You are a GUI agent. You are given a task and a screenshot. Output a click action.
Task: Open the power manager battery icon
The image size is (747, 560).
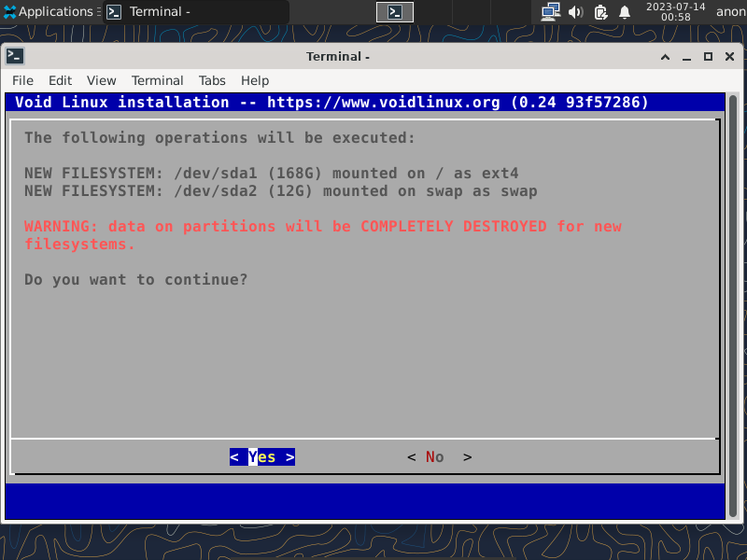click(x=600, y=12)
